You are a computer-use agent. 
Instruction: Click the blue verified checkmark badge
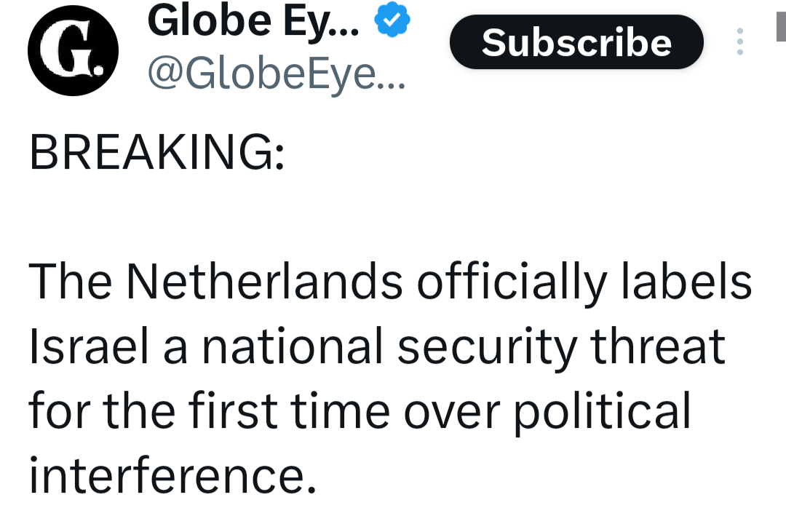click(392, 19)
